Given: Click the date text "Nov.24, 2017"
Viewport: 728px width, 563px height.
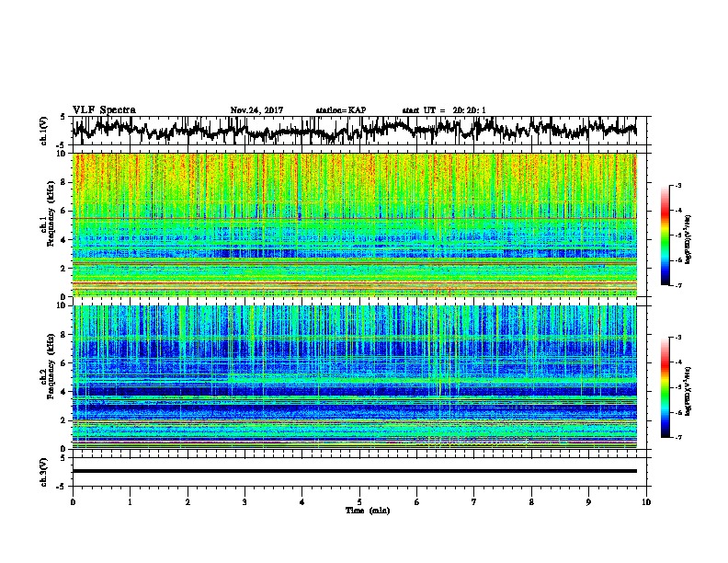Looking at the screenshot, I should coord(256,110).
